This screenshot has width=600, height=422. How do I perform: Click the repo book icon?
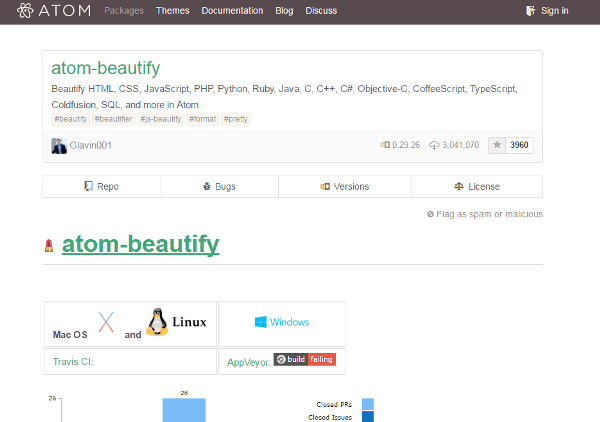(88, 186)
